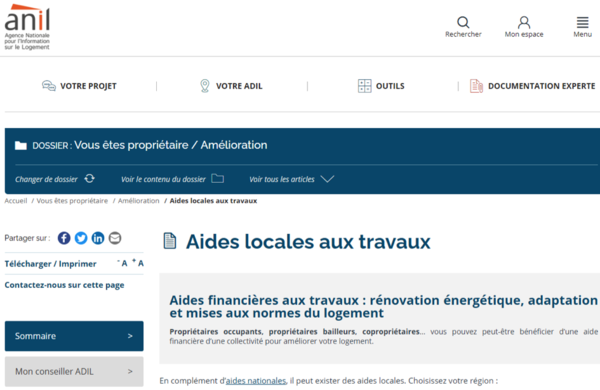The width and height of the screenshot is (600, 390).
Task: Share the page on LinkedIn
Action: (x=98, y=238)
